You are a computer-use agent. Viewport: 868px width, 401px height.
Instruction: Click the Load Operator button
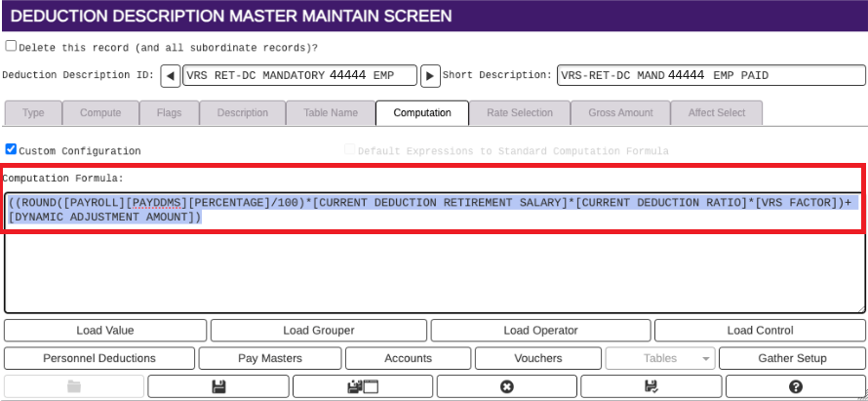click(x=541, y=331)
